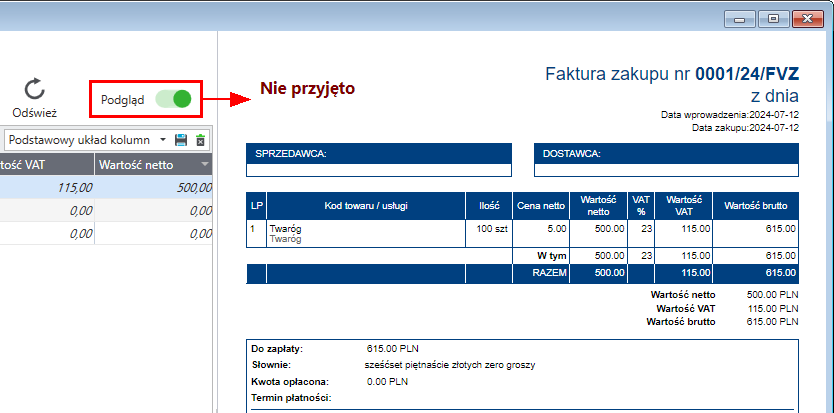The width and height of the screenshot is (834, 413).
Task: Click the Twaróg item in invoice preview
Action: (286, 229)
